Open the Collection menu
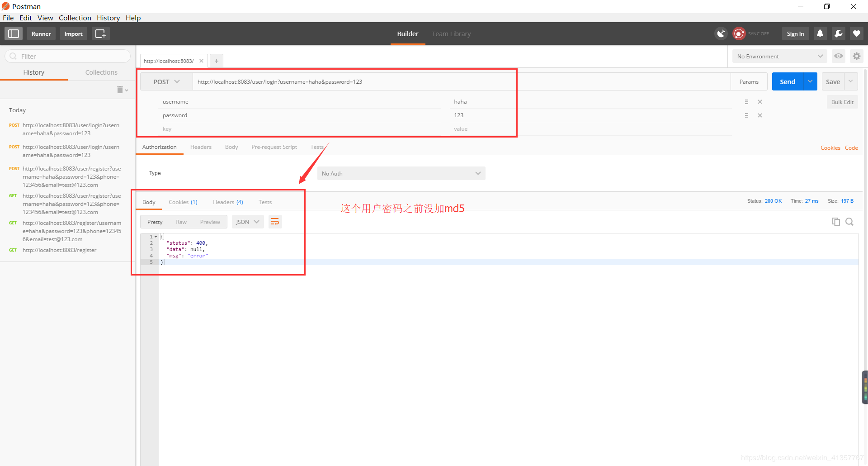868x466 pixels. click(75, 18)
